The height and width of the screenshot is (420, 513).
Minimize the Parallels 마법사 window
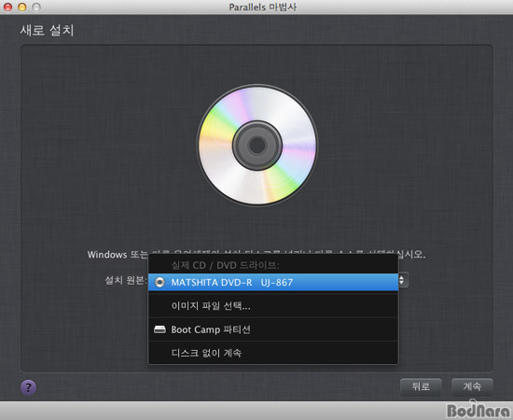22,7
